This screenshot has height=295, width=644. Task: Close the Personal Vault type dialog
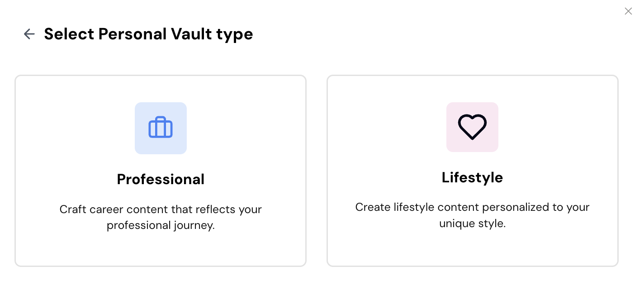tap(628, 11)
